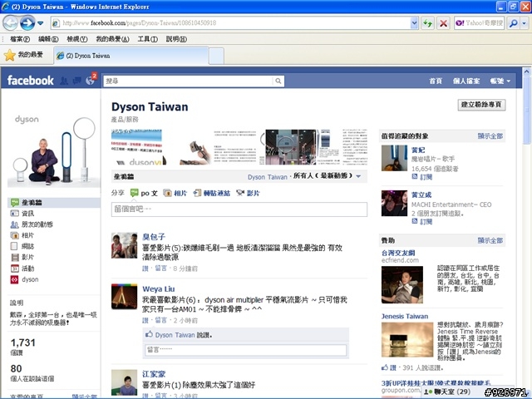Click the Facebook search field
This screenshot has width=532, height=399.
click(189, 81)
